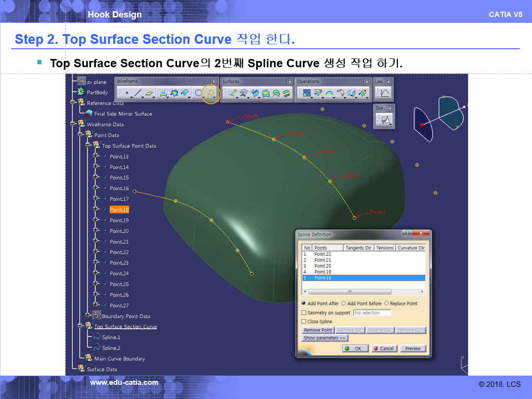The height and width of the screenshot is (399, 532).
Task: Open the Sketcher icon in Ske toolbar
Action: (385, 119)
